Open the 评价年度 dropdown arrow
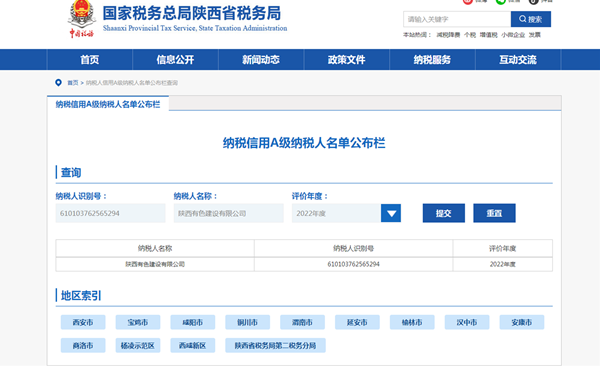Image resolution: width=600 pixels, height=366 pixels. click(x=391, y=213)
